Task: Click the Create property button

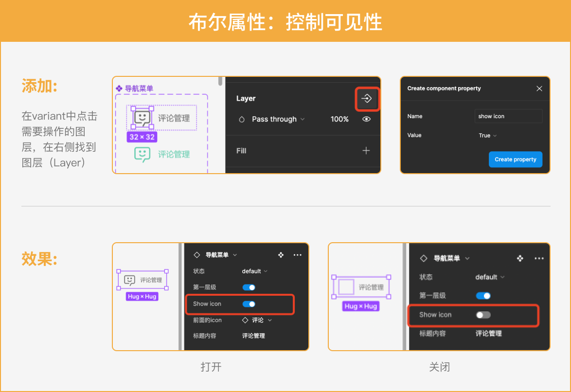Action: click(515, 160)
